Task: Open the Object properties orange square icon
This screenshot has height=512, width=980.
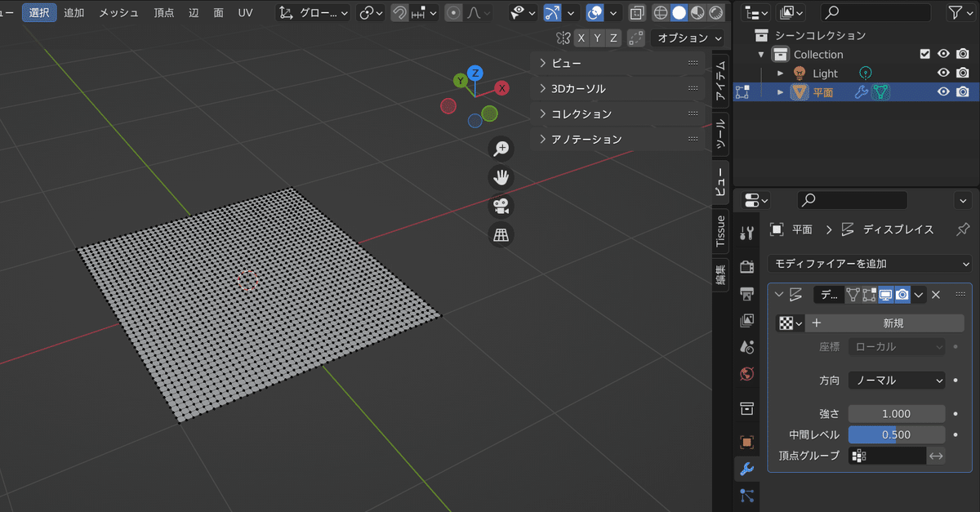Action: [x=746, y=442]
